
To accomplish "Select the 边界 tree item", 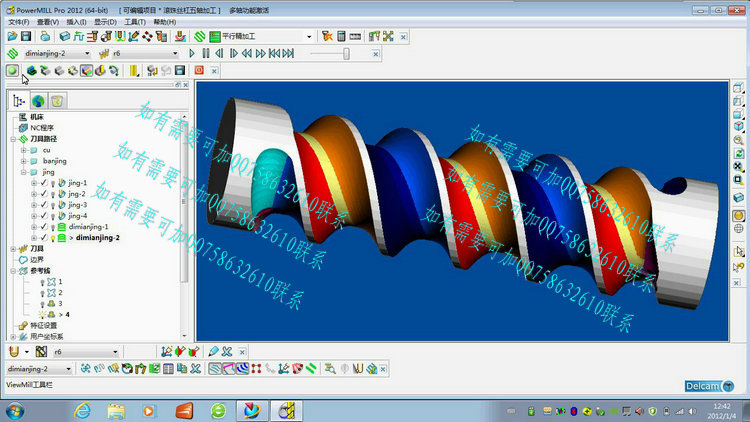I will pyautogui.click(x=37, y=260).
